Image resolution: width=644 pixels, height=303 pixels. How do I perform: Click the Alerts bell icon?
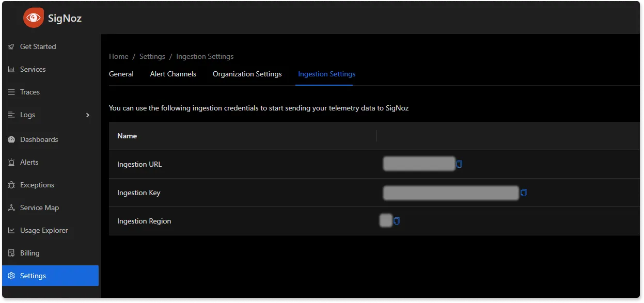(11, 163)
